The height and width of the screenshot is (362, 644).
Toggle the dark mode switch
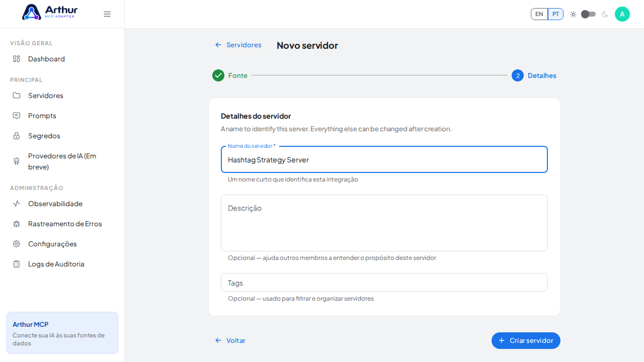tap(589, 14)
